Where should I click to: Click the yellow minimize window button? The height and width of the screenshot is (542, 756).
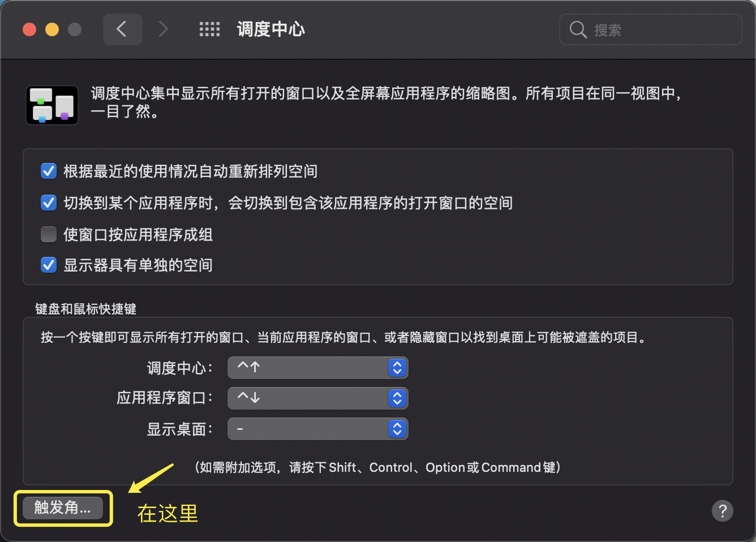[x=52, y=29]
